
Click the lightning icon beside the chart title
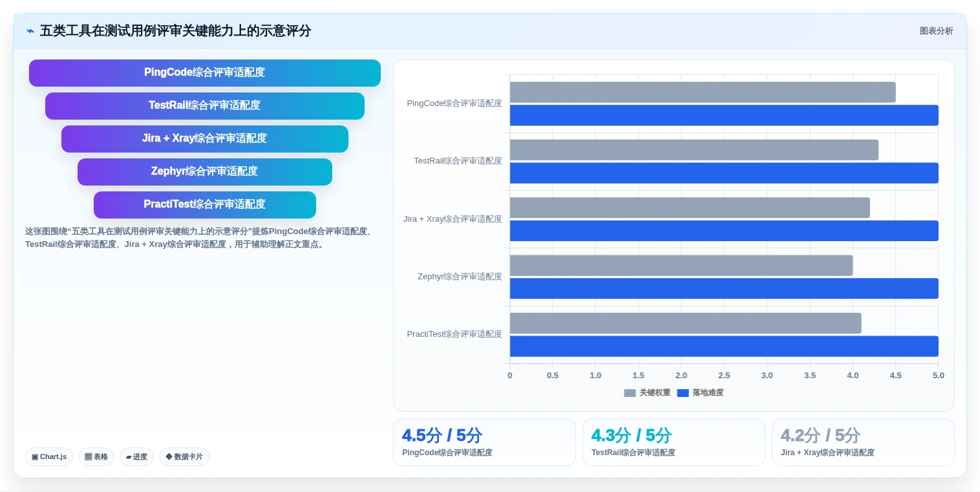[30, 31]
